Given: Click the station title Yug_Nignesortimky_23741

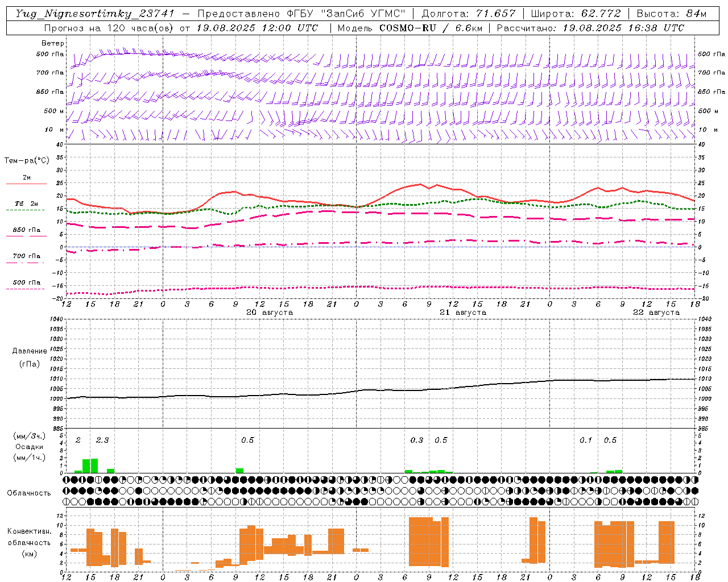Looking at the screenshot, I should 95,14.
